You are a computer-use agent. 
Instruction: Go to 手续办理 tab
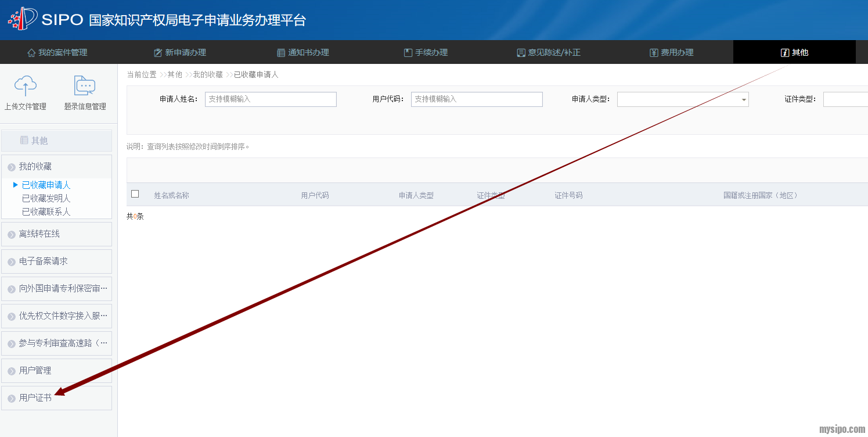426,52
